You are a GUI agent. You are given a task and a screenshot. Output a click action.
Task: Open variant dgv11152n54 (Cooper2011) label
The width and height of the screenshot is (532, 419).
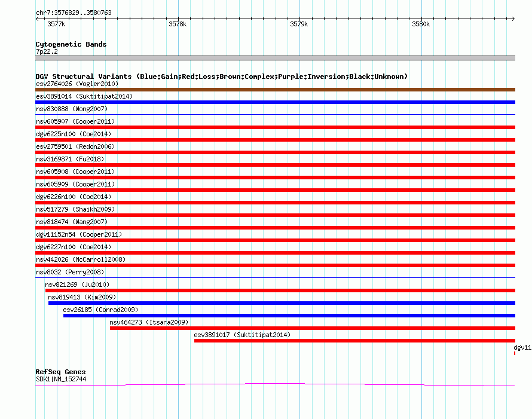(79, 234)
